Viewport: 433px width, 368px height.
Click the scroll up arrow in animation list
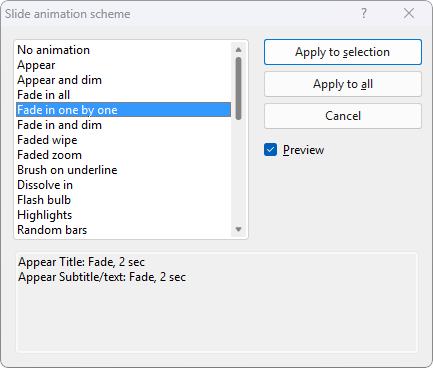tap(238, 50)
